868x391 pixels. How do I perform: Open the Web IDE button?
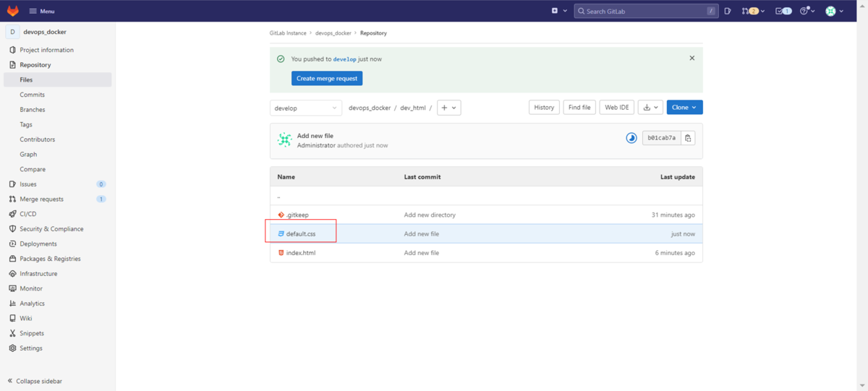[616, 108]
